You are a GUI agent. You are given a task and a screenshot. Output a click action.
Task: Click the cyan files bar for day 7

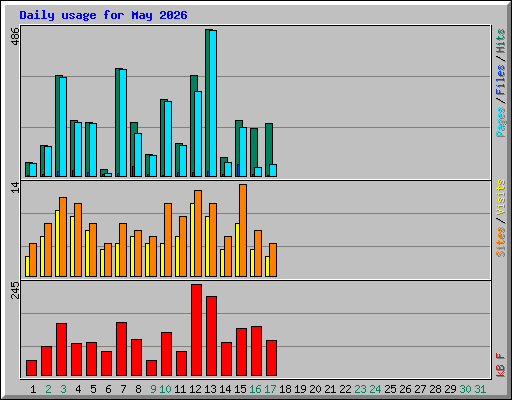pos(123,123)
